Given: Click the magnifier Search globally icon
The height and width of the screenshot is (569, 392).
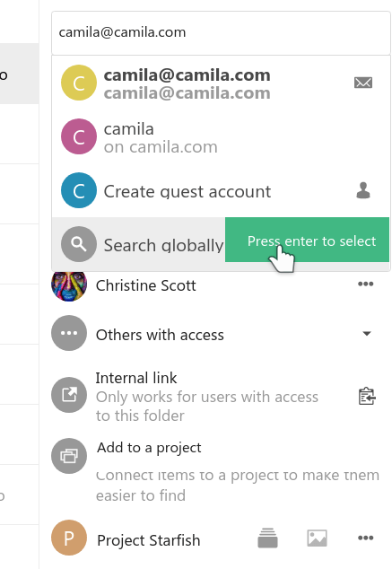Looking at the screenshot, I should click(79, 244).
